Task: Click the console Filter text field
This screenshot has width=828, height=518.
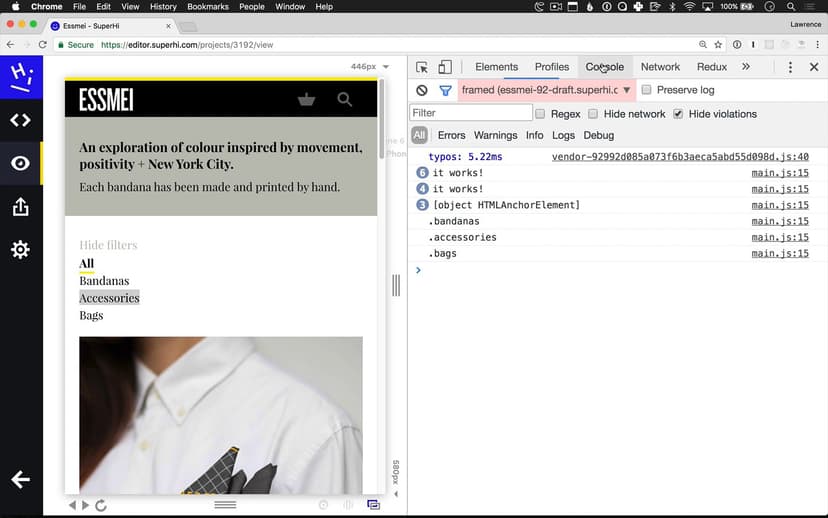Action: coord(470,113)
